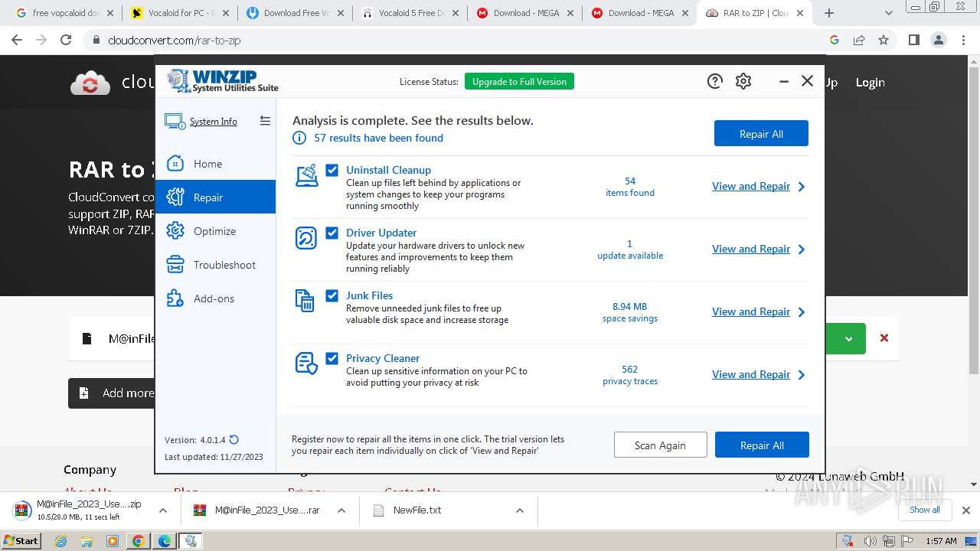Click the Chrome address bar URL
The width and height of the screenshot is (980, 551).
[175, 40]
